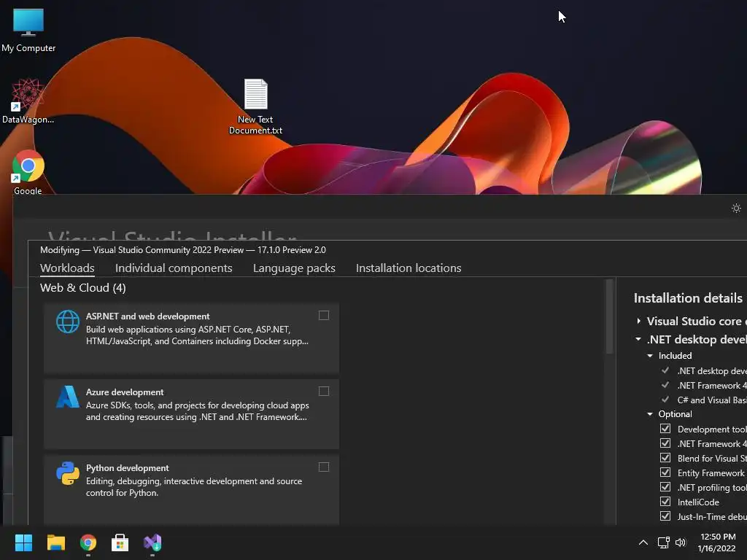The image size is (747, 560).
Task: Check the Azure development workload
Action: (x=324, y=391)
